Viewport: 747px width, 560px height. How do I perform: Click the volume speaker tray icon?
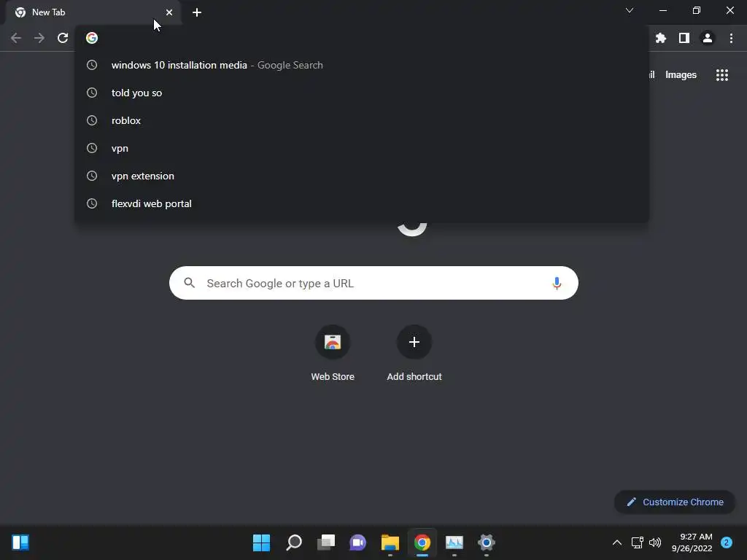point(655,542)
